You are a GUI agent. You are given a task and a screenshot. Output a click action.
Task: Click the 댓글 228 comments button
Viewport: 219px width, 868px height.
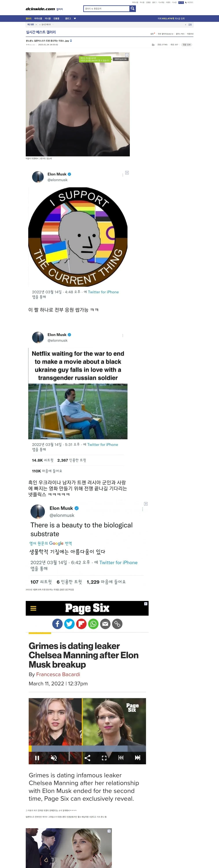(x=187, y=44)
